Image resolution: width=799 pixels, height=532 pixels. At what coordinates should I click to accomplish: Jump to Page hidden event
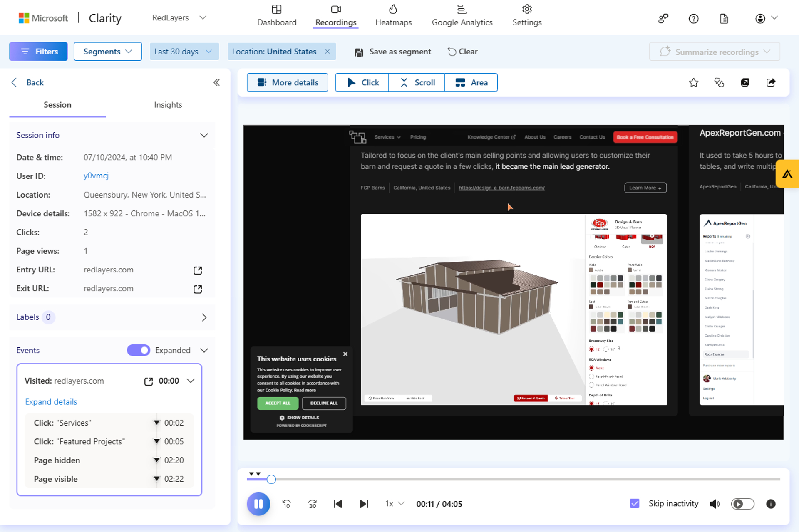click(109, 460)
